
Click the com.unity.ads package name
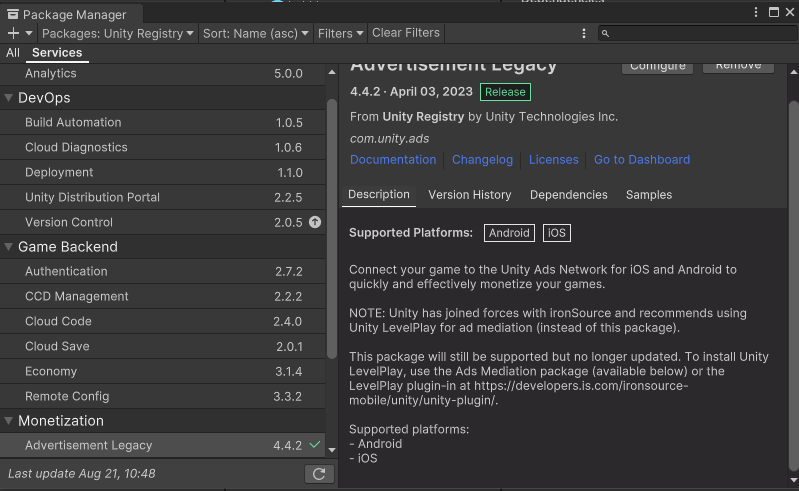point(389,139)
